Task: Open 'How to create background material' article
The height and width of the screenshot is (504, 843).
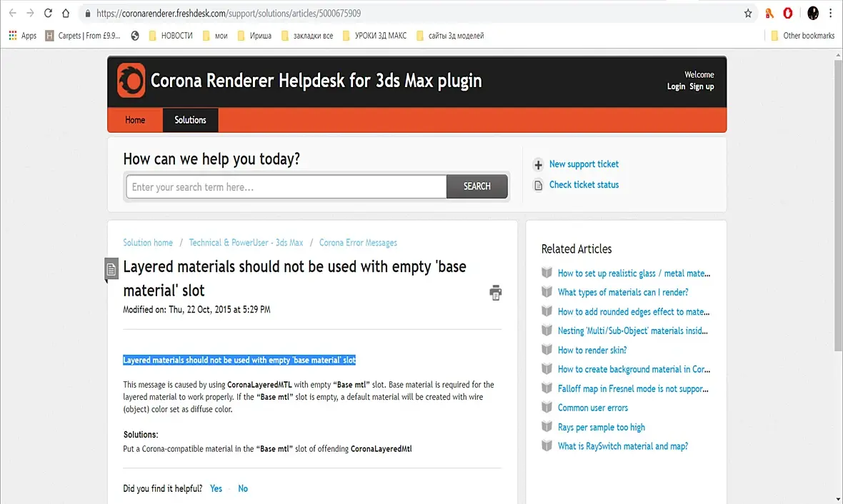Action: pos(634,369)
